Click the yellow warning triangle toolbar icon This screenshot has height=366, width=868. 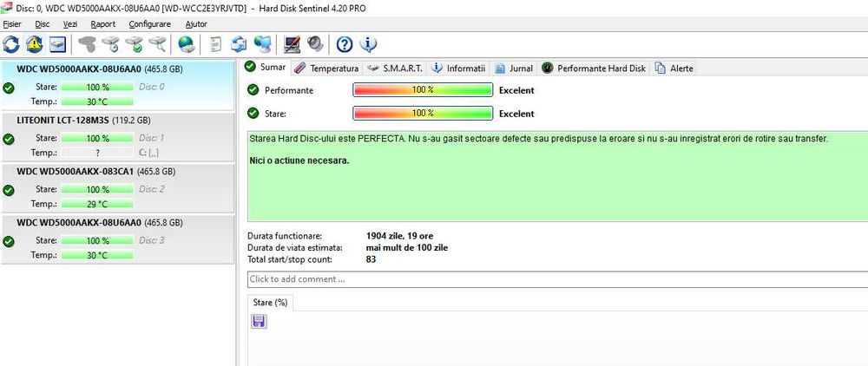[x=35, y=44]
